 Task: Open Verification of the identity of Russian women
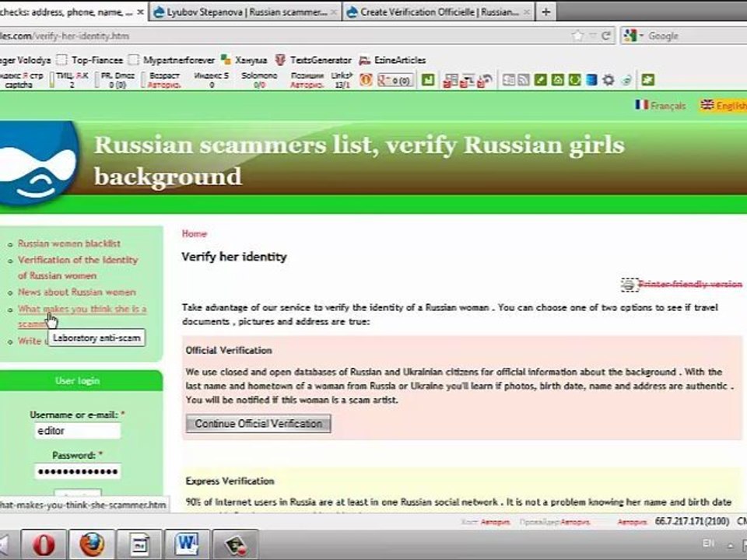click(78, 268)
